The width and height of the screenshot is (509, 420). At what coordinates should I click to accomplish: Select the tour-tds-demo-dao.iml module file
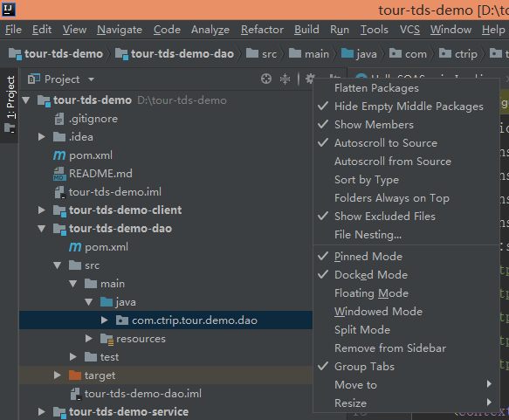[x=135, y=394]
